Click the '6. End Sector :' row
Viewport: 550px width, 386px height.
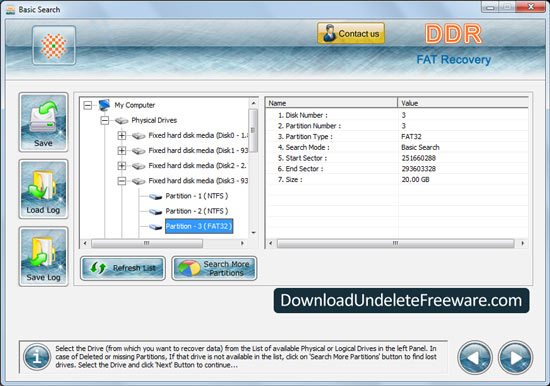click(x=397, y=169)
